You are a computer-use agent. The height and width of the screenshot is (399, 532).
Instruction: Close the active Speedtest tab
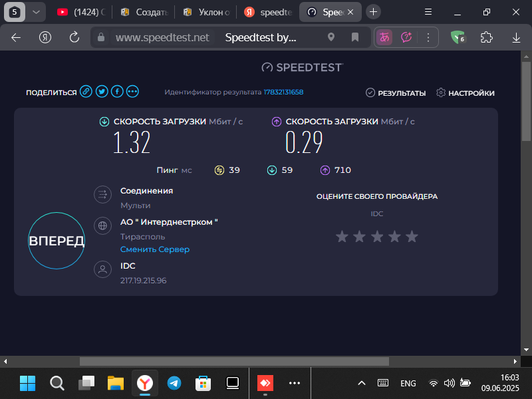[x=350, y=12]
